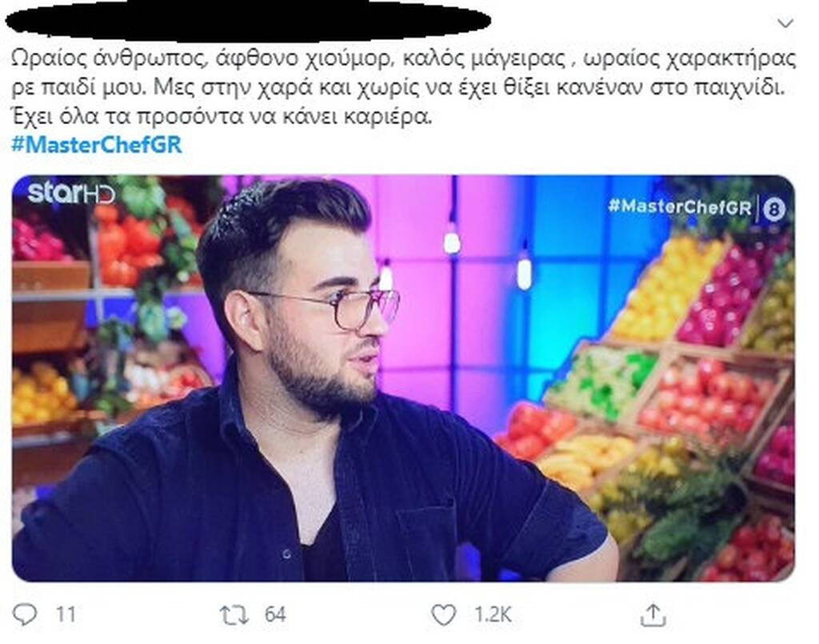Viewport: 819px width, 644px height.
Task: Click the reply speech bubble icon
Action: [25, 614]
